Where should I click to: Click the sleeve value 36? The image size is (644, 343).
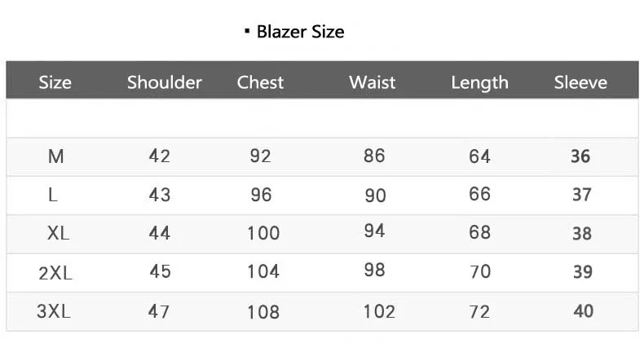tap(580, 156)
